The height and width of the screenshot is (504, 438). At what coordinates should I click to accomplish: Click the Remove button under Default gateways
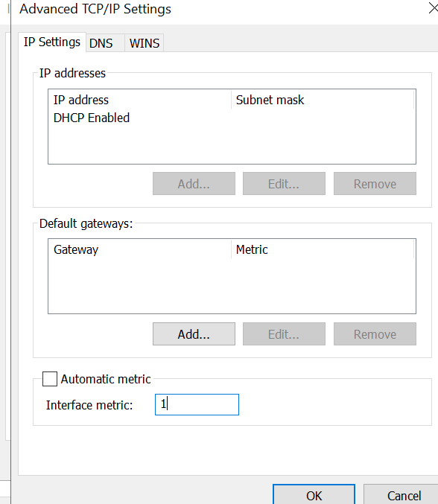375,334
